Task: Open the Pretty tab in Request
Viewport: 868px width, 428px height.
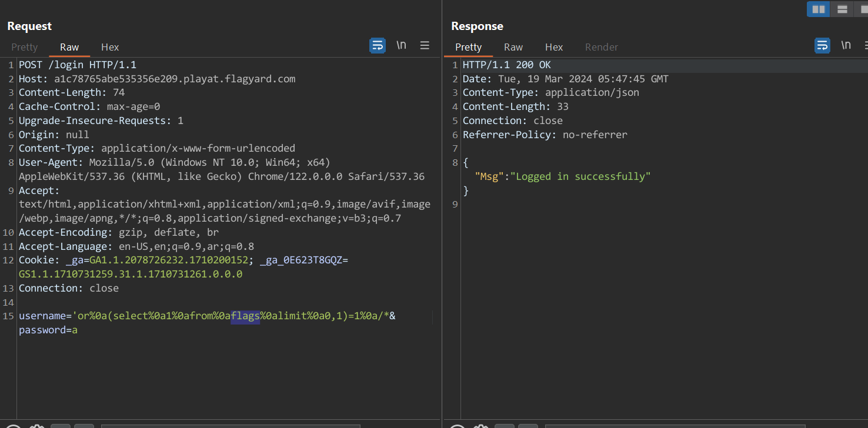Action: [x=24, y=47]
